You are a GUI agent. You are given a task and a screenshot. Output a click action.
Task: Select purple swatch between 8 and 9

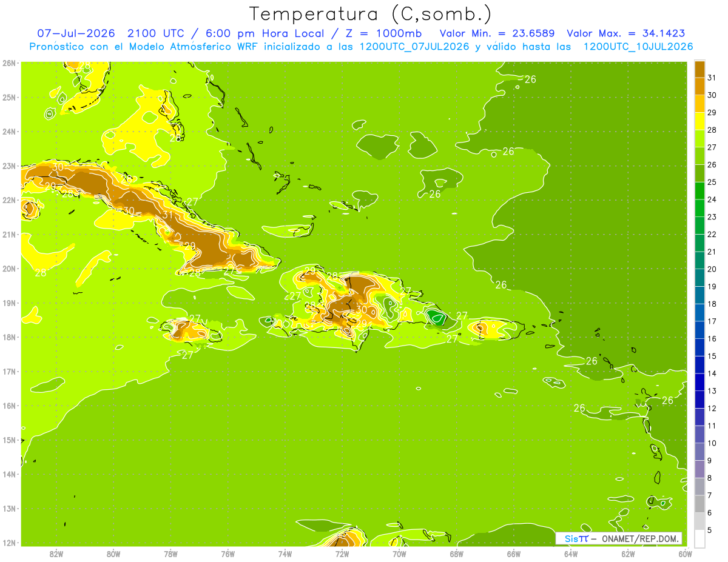pyautogui.click(x=699, y=469)
